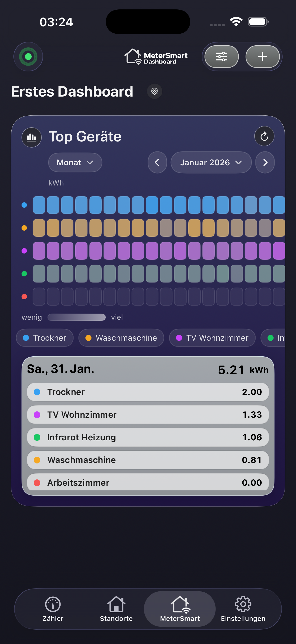Select the Trockner 2.00 list row
Image resolution: width=296 pixels, height=644 pixels.
[148, 392]
